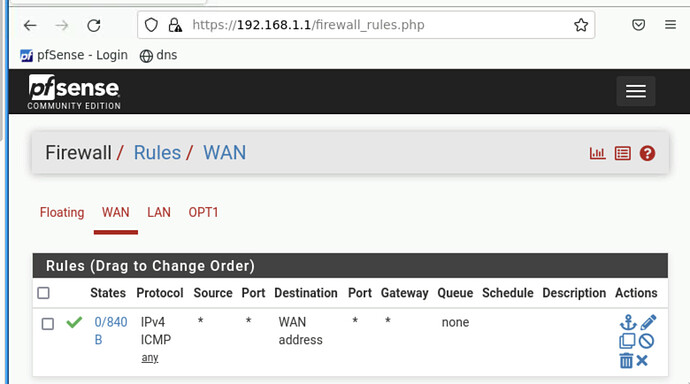Viewport: 690px width, 384px height.
Task: Disable the rule with the ban icon
Action: 646,341
